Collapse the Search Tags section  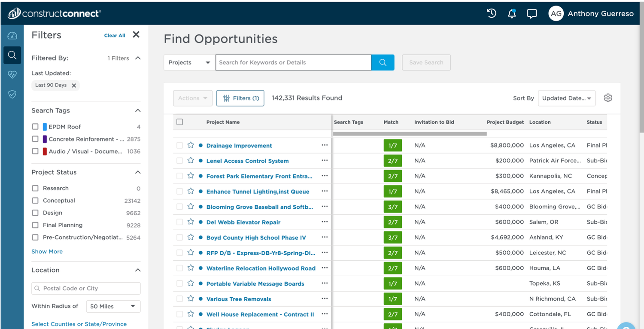(138, 110)
